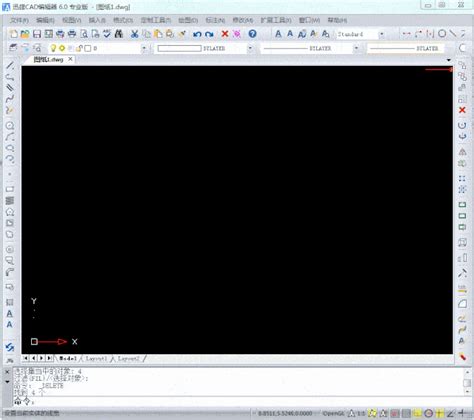The width and height of the screenshot is (474, 420).
Task: Toggle layer freeze sun icon
Action: 62,48
